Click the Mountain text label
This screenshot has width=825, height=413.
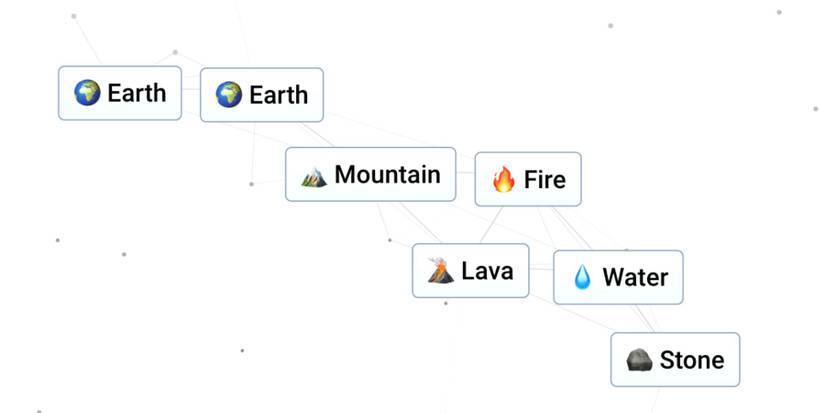[387, 175]
